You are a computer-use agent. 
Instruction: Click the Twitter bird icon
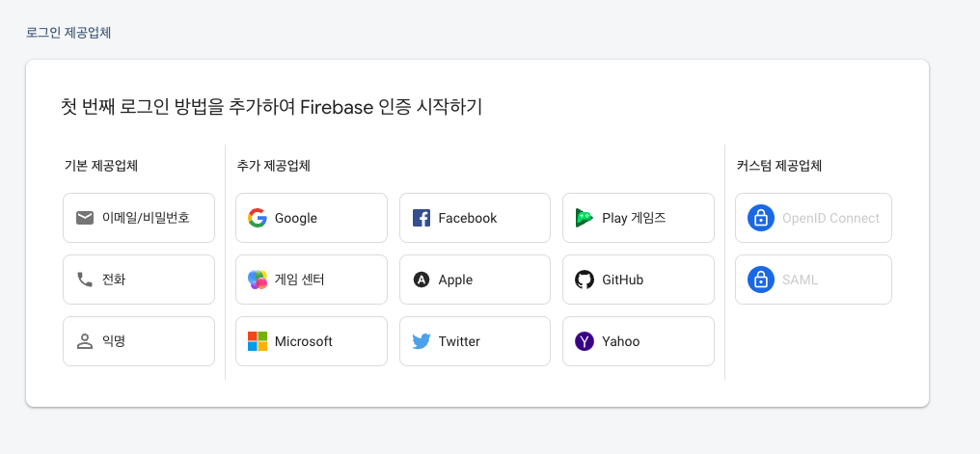click(x=422, y=341)
